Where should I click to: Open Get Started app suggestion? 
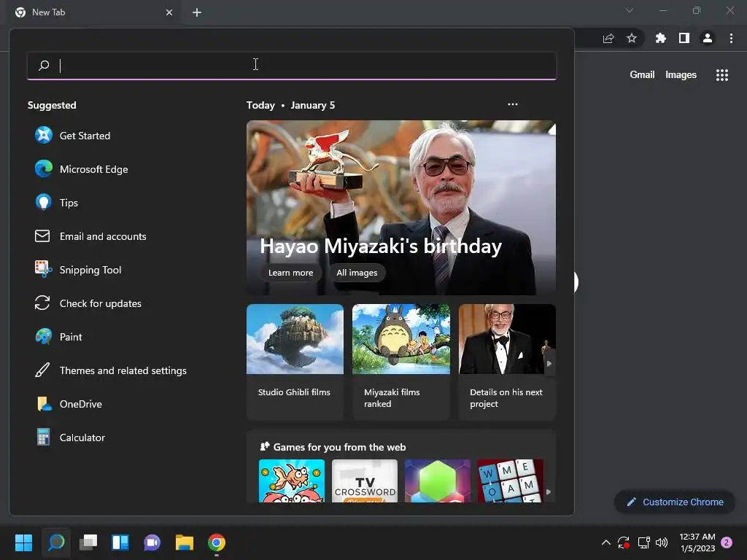tap(72, 136)
